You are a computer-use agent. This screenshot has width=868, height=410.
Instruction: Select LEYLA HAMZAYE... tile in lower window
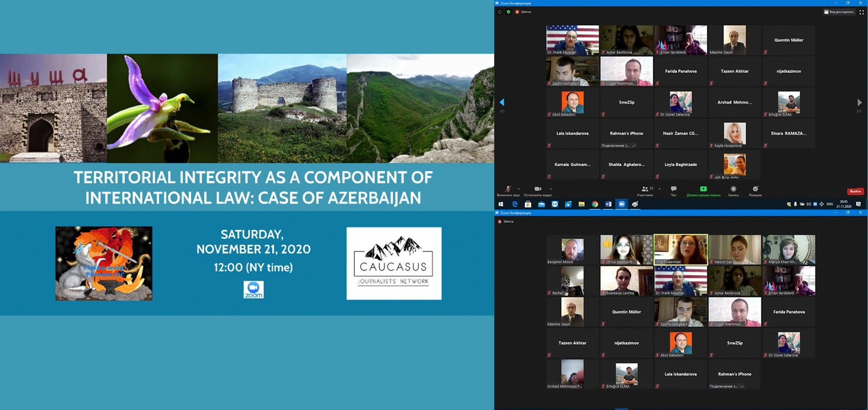(x=627, y=250)
